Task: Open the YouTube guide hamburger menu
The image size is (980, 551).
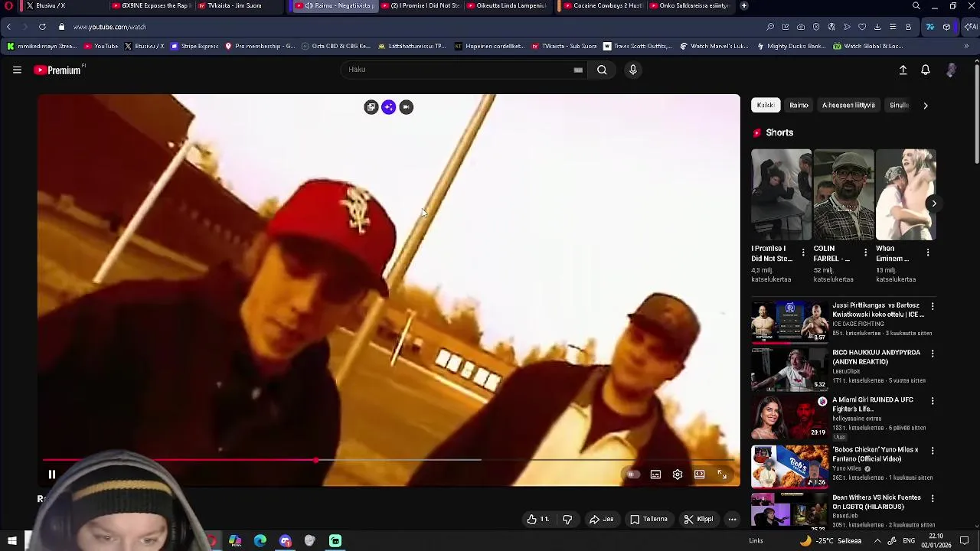Action: [17, 70]
